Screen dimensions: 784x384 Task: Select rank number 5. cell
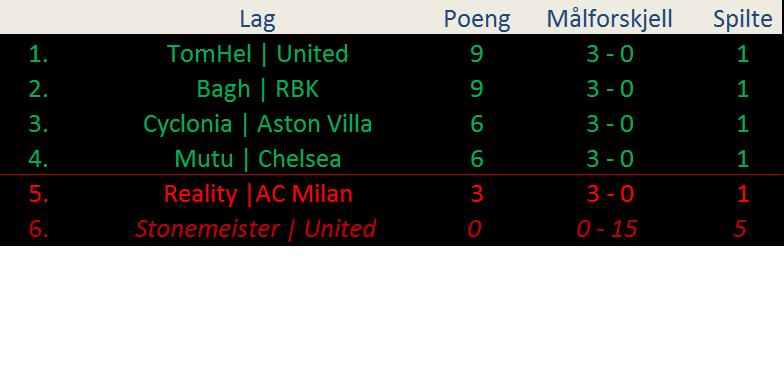tap(38, 194)
